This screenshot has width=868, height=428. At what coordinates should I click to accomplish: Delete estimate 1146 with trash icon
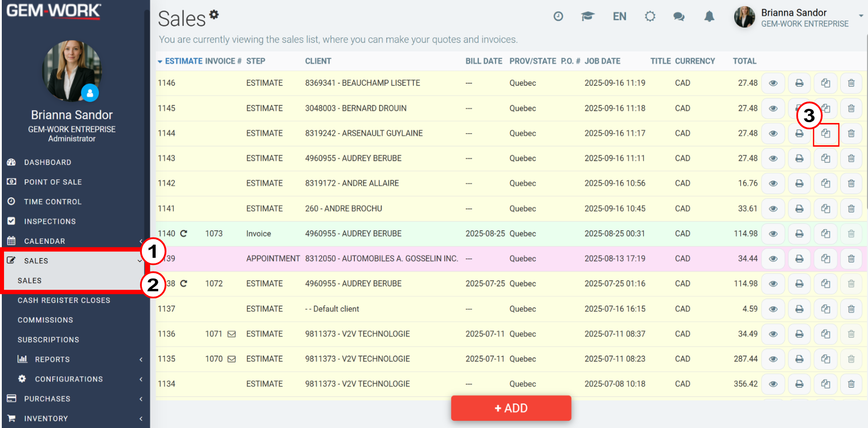851,83
